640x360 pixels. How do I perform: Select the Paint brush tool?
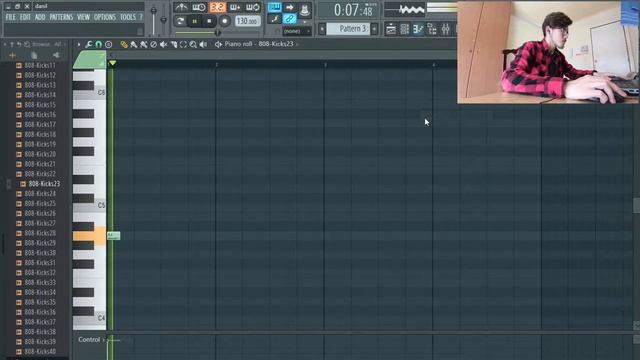coord(134,44)
